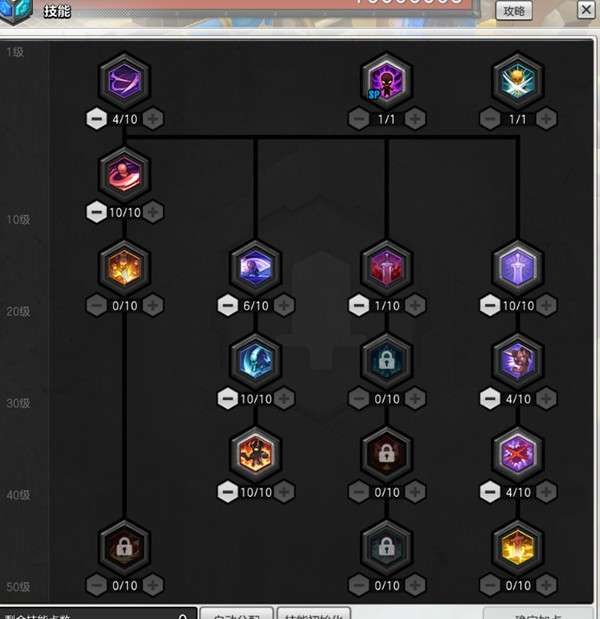Select the golden flame skill at 0/10
This screenshot has height=619, width=600.
tap(518, 546)
